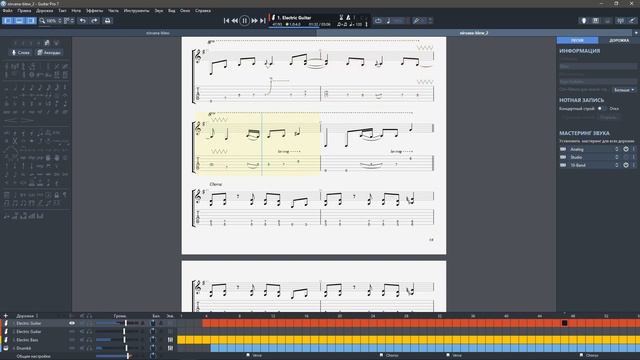Screen dimensions: 640x360
Task: Open the Файл menu
Action: (x=7, y=11)
